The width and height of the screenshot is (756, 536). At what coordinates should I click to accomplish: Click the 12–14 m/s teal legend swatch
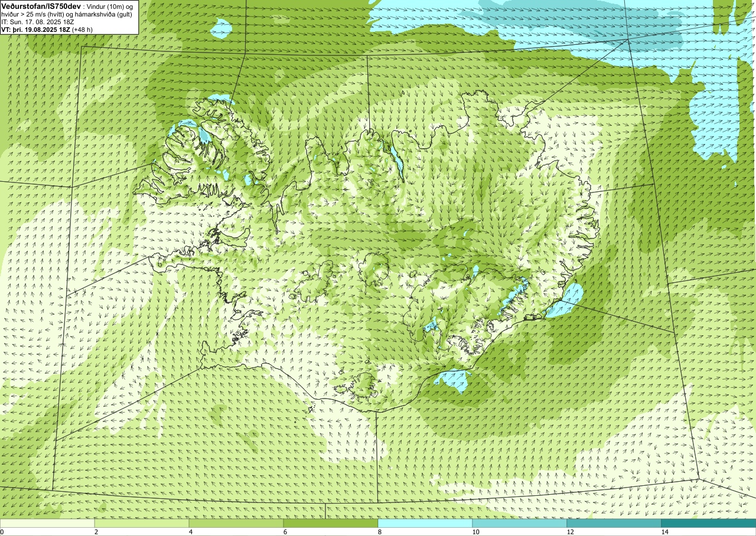point(614,523)
